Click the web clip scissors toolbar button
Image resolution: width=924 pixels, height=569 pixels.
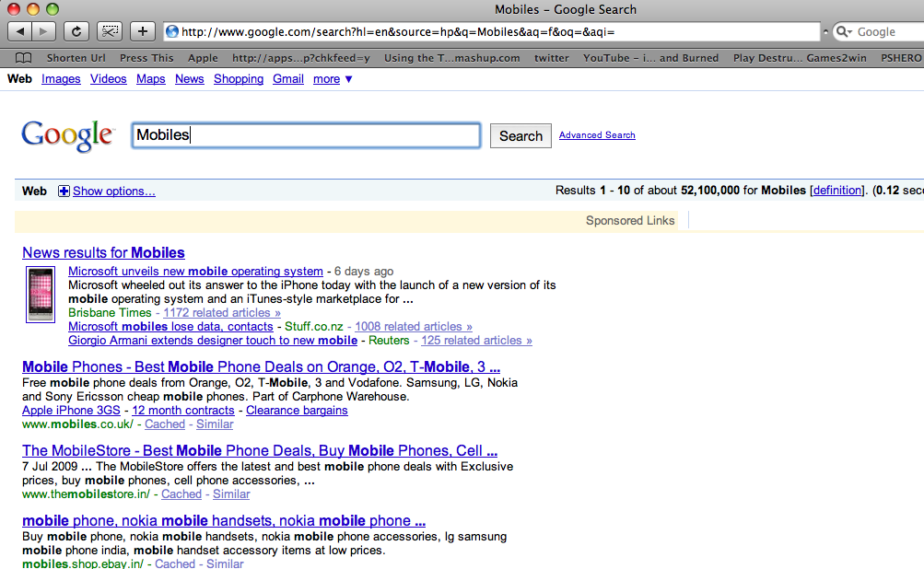pos(110,31)
